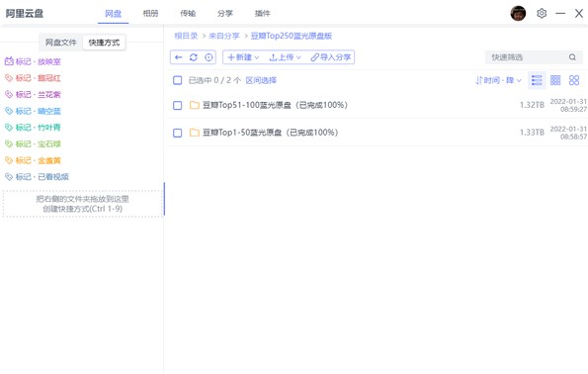This screenshot has width=588, height=374.
Task: Open the 标记·金盏黄 tag shortcut
Action: [33, 160]
